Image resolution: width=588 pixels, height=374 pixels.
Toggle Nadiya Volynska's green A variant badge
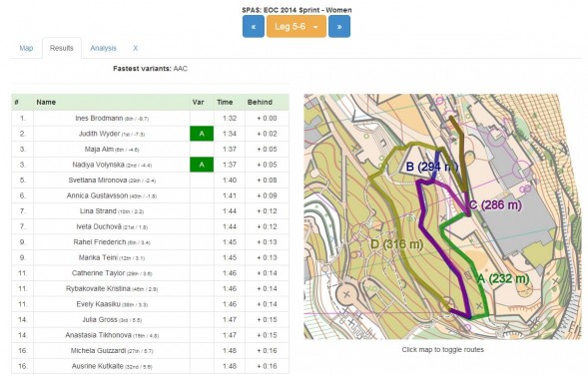[202, 165]
